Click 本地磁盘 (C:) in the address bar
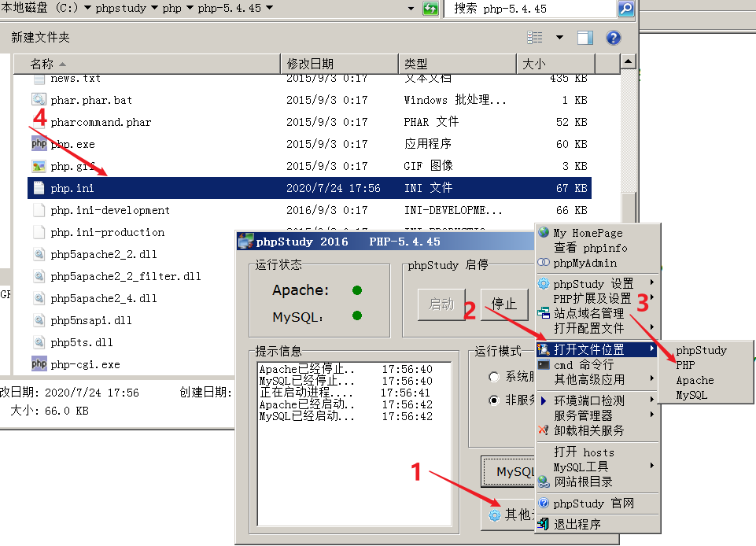This screenshot has height=546, width=756. [39, 8]
